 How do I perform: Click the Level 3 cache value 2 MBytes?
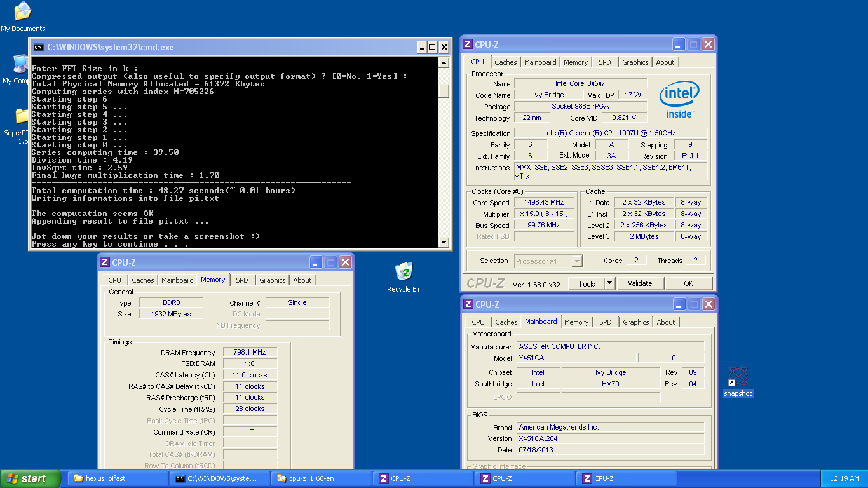[x=644, y=237]
